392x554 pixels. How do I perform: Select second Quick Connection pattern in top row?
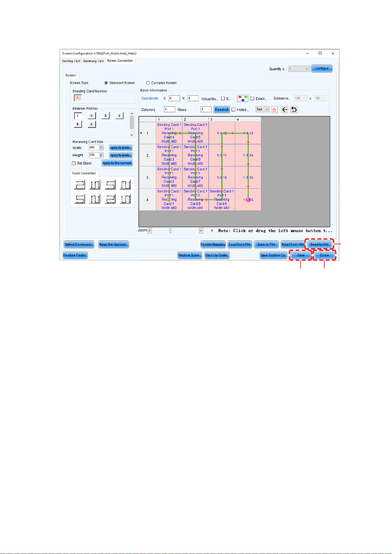coord(95,185)
